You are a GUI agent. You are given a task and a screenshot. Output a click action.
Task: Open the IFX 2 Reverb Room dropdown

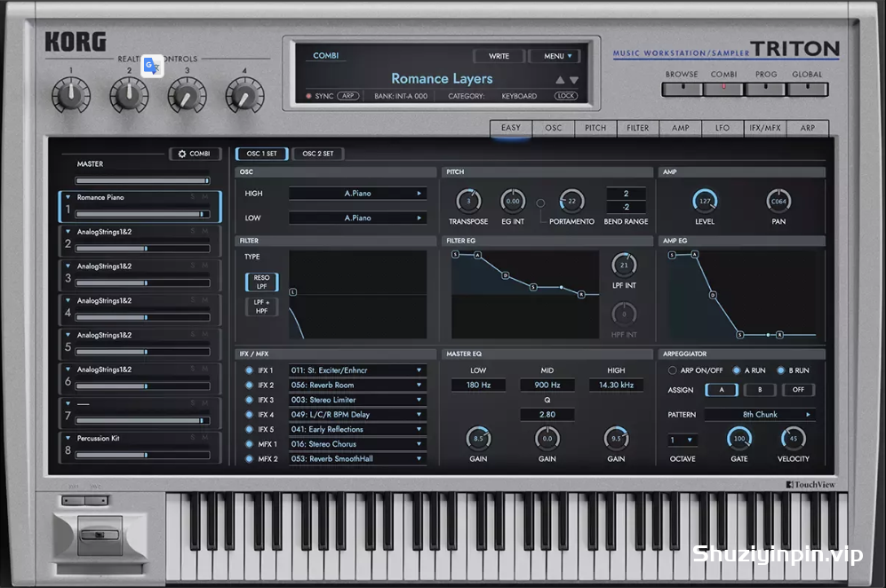(357, 385)
